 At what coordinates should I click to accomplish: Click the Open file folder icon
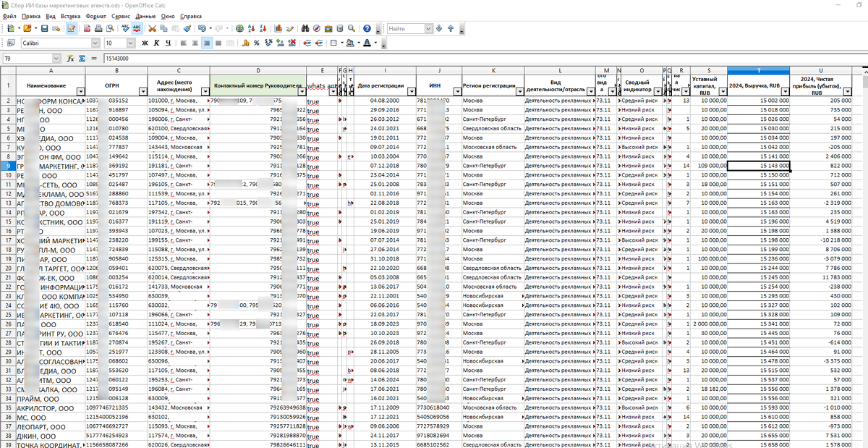28,28
